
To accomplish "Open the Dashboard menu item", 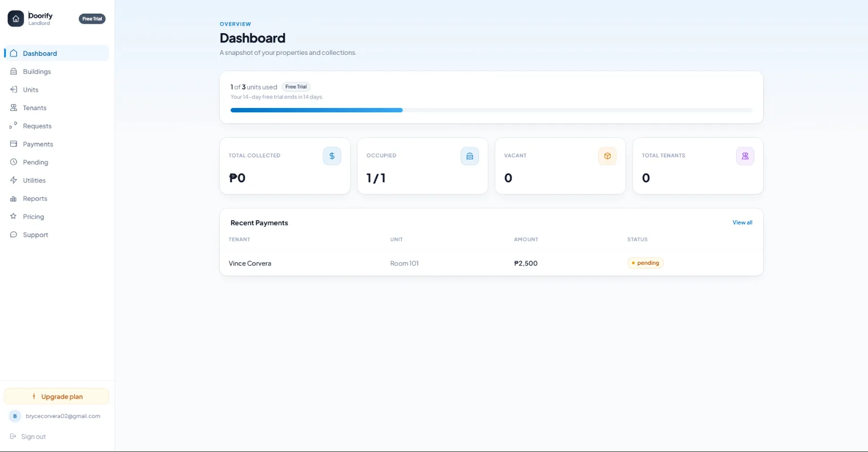I will (x=56, y=53).
